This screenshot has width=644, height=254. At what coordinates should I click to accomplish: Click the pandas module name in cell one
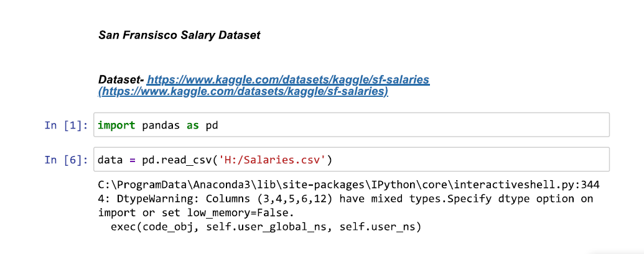(161, 125)
